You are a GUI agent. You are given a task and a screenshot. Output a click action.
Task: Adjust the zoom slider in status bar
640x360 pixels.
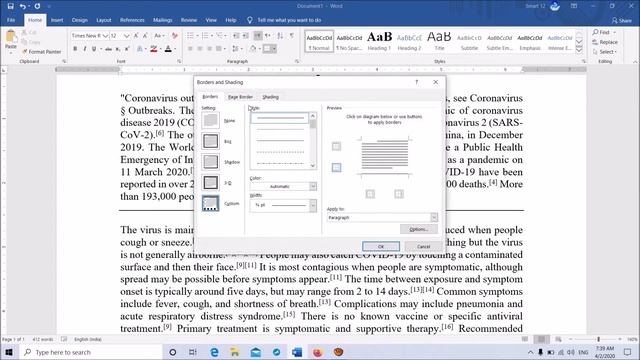[x=599, y=339]
